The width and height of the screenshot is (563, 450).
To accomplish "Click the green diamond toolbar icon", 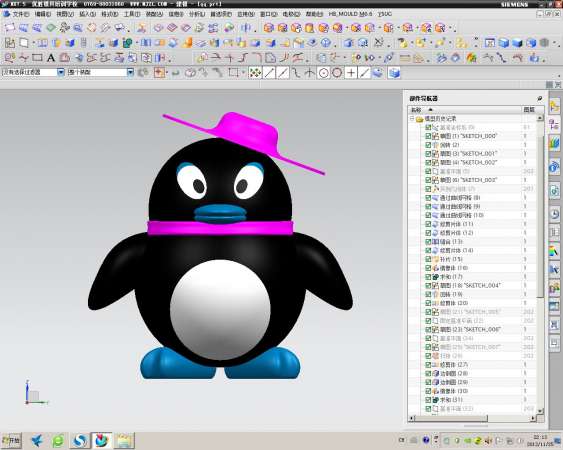I will (x=51, y=28).
